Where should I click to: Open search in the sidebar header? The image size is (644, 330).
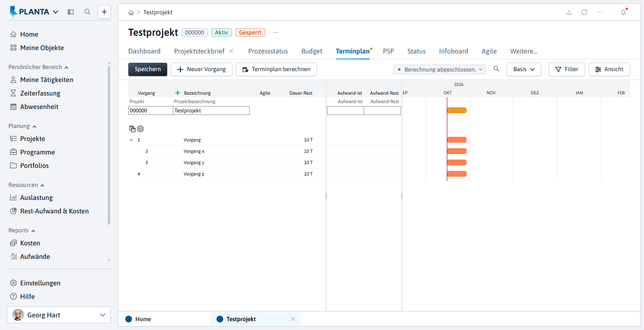click(x=87, y=12)
